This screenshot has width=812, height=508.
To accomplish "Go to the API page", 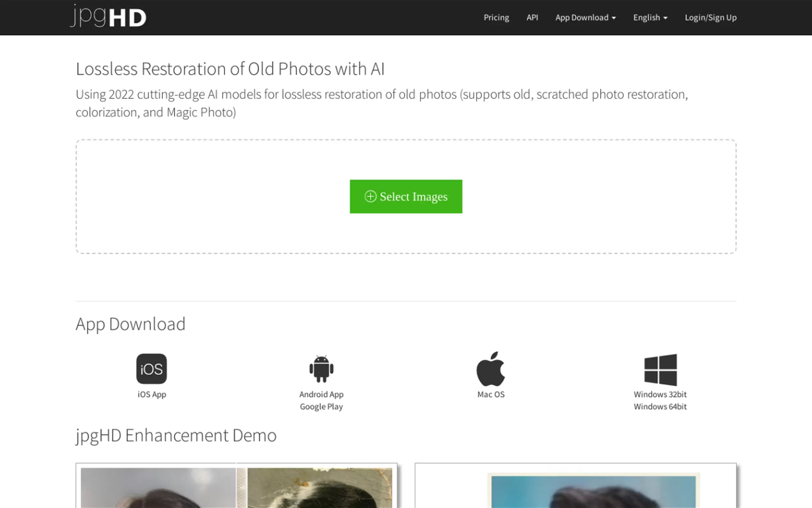I will pyautogui.click(x=532, y=18).
